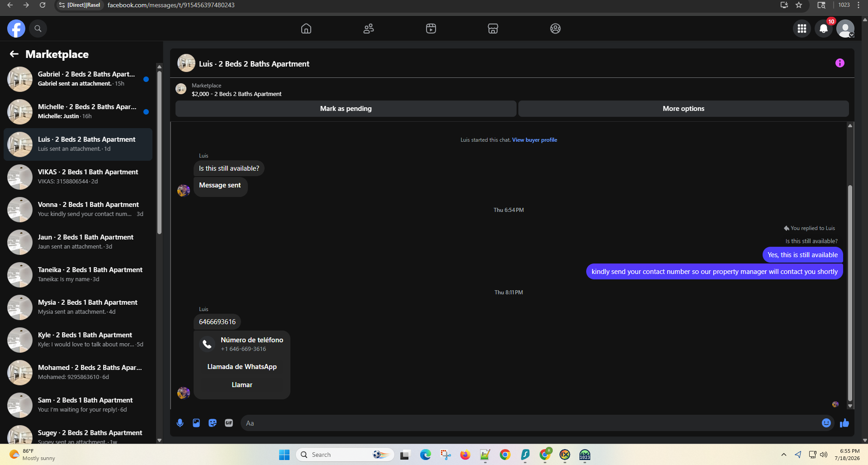The width and height of the screenshot is (868, 465).
Task: Open the sticker picker icon
Action: tap(213, 423)
